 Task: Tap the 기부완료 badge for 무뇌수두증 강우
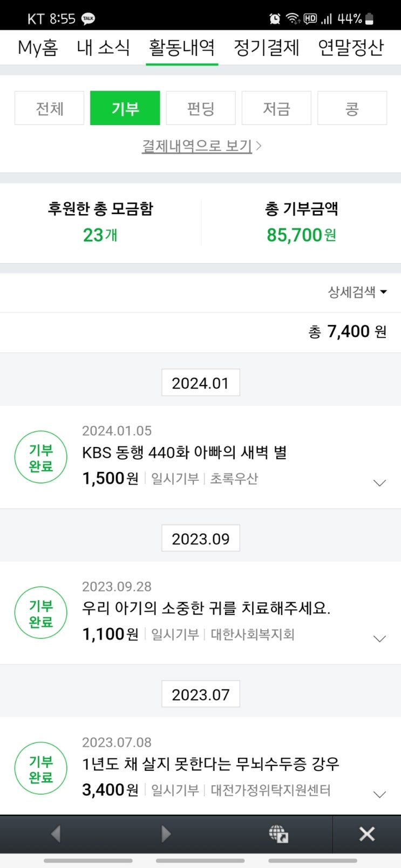click(x=41, y=769)
